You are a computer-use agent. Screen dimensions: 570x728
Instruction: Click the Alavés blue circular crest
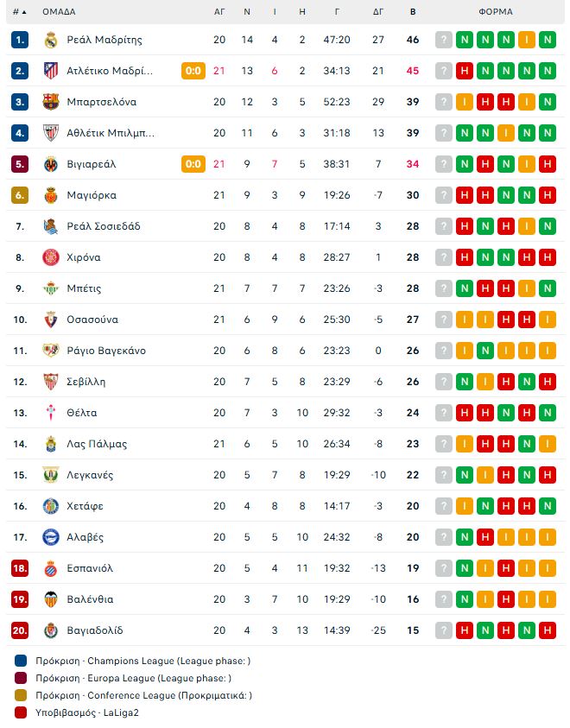[51, 537]
